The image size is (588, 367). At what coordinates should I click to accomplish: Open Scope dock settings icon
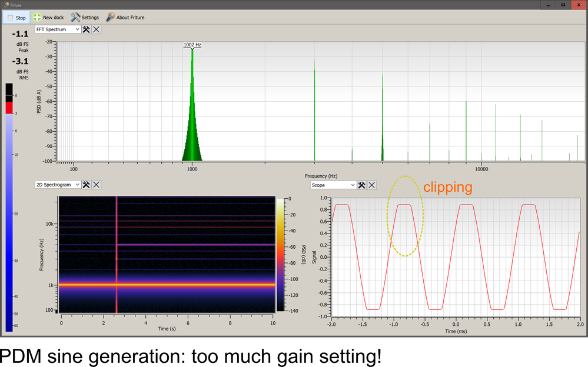pos(361,185)
